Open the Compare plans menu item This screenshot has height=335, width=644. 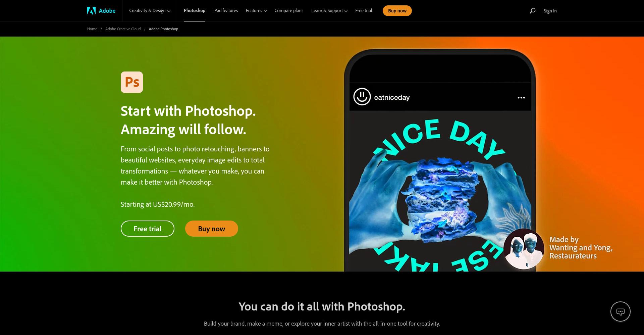[x=289, y=11]
